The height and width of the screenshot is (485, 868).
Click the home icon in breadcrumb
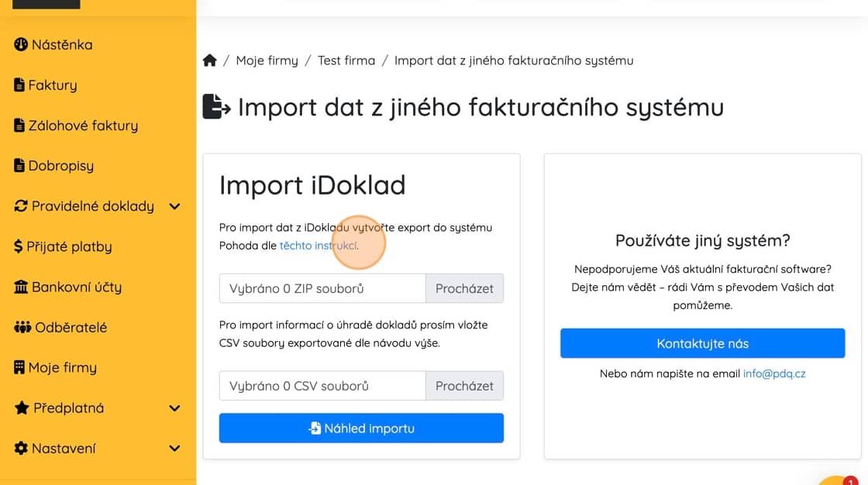pos(209,60)
